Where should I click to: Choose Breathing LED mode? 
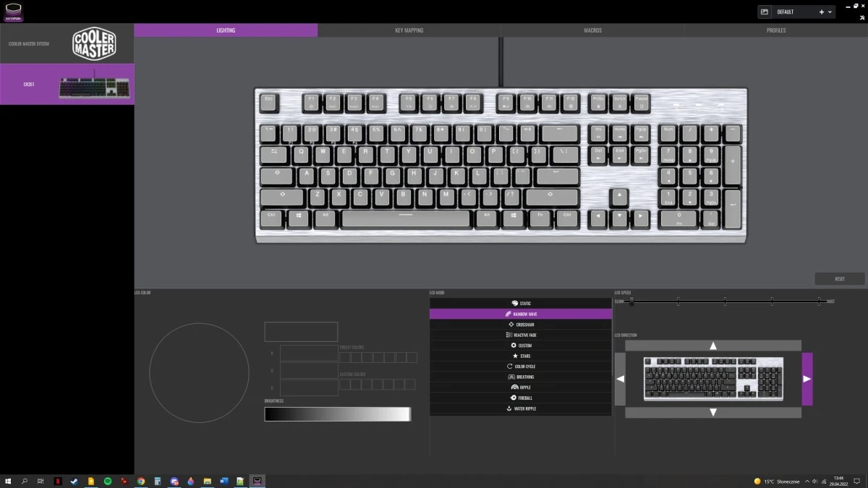pyautogui.click(x=521, y=377)
